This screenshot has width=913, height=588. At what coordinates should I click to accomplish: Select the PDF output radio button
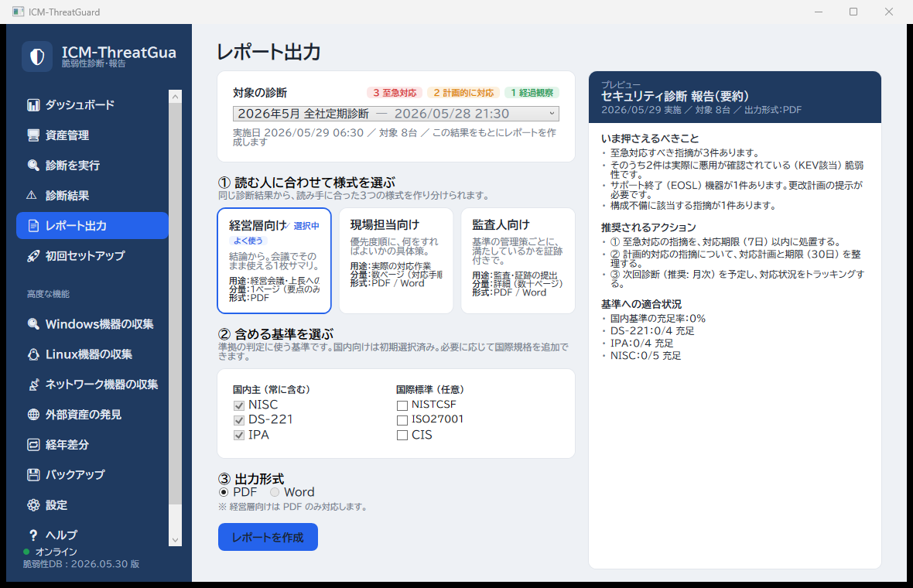point(224,493)
